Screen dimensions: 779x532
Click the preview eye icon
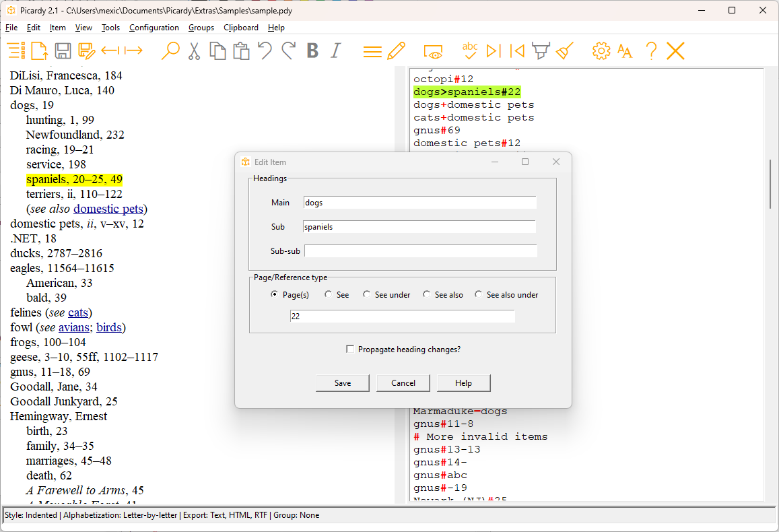pos(433,52)
